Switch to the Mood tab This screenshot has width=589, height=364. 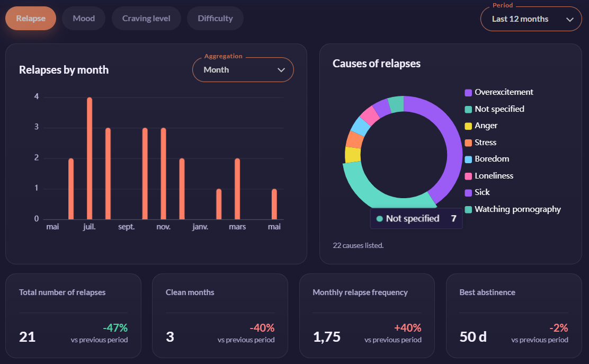pyautogui.click(x=83, y=19)
